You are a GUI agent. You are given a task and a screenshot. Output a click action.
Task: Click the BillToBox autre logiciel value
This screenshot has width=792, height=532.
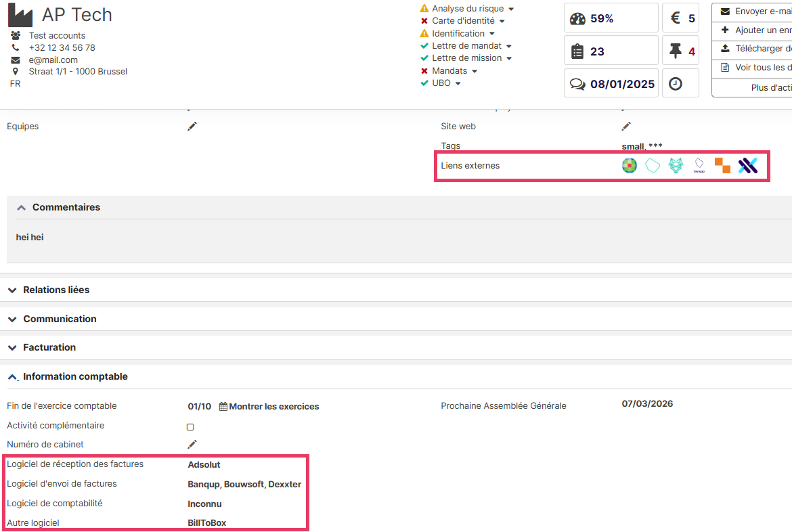tap(206, 523)
